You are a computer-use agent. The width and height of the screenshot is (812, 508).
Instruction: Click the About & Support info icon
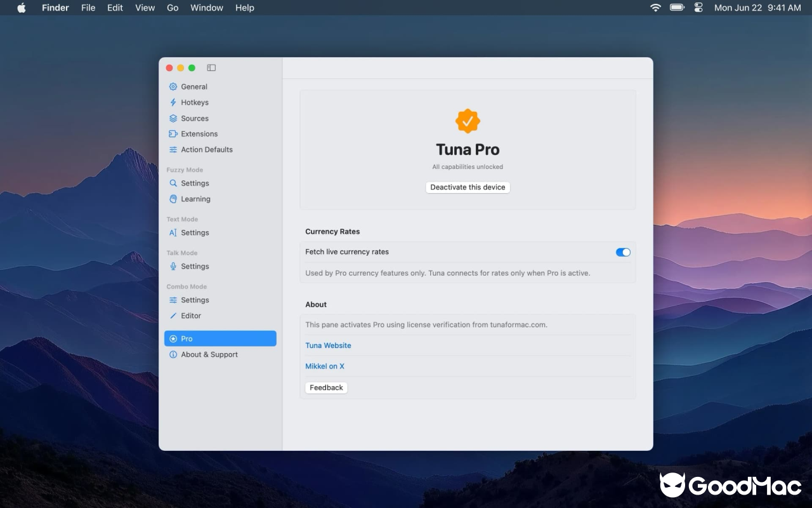(x=173, y=354)
